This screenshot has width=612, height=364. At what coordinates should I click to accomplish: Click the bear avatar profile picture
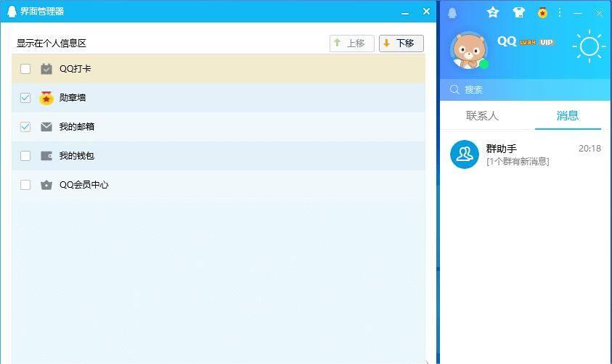coord(469,50)
